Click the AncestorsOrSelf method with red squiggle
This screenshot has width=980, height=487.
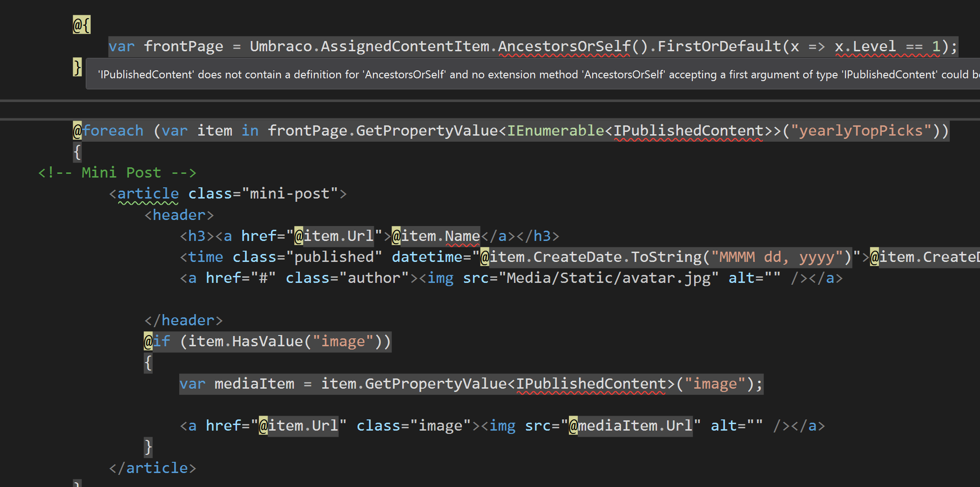[564, 47]
